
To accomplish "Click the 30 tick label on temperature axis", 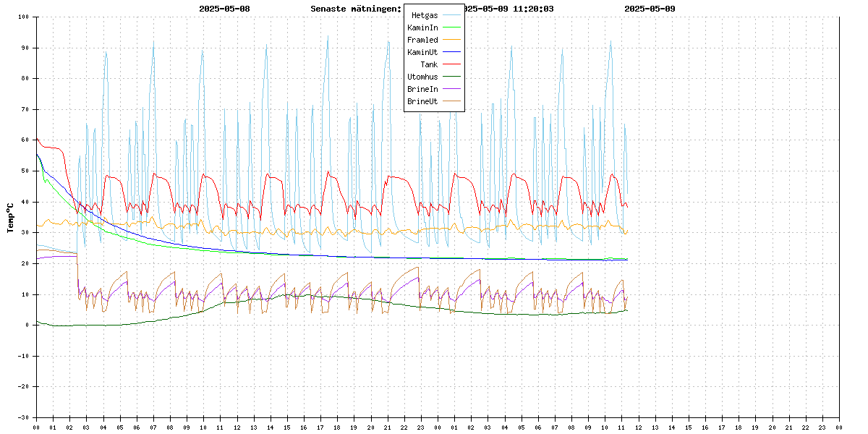I will (x=25, y=233).
